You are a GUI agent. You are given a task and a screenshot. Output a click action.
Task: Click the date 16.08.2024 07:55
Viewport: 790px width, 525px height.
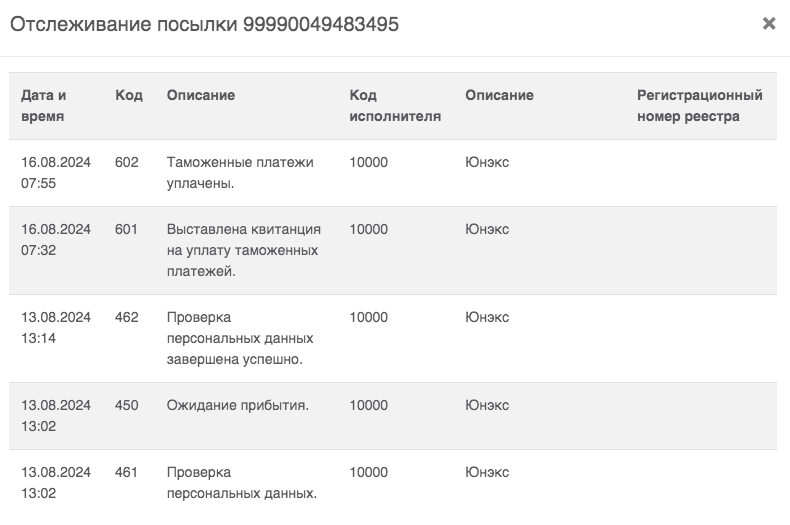(56, 172)
